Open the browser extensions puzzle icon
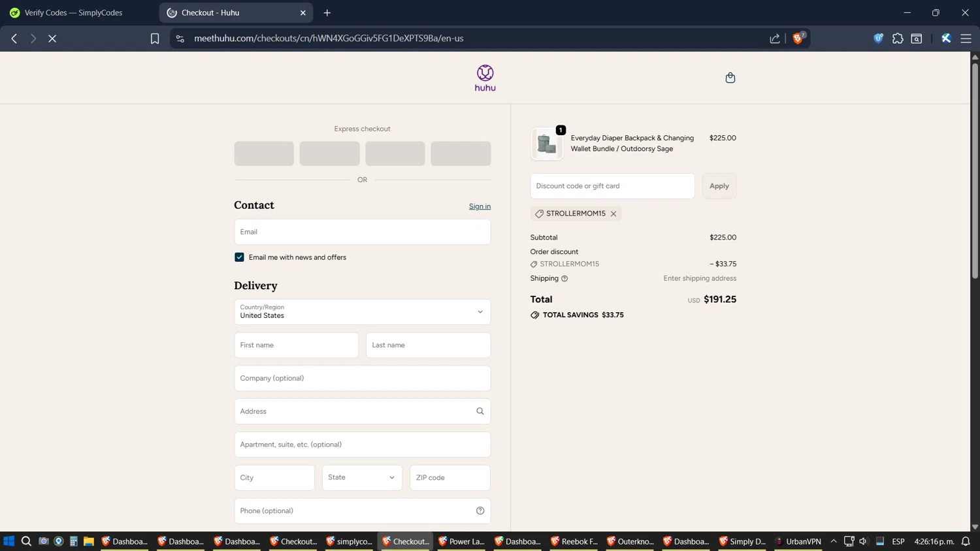This screenshot has height=551, width=980. pos(898,39)
